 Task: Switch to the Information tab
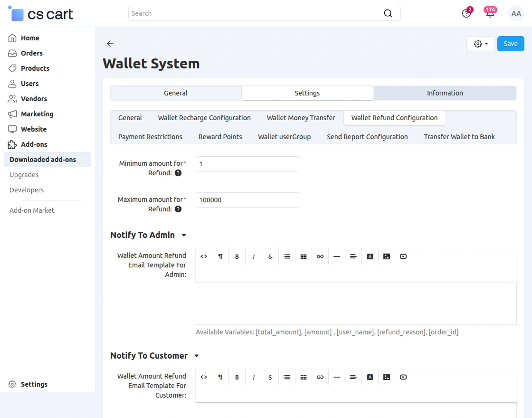(445, 93)
